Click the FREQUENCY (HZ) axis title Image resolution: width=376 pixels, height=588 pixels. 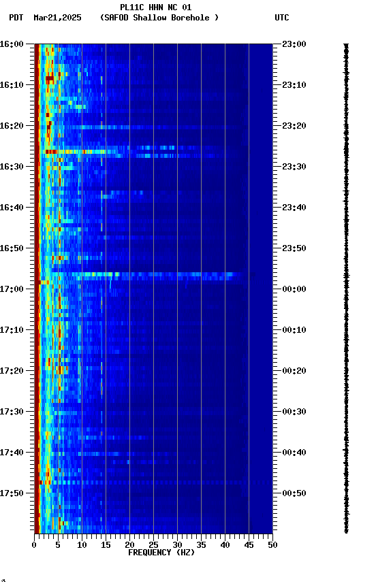pos(161,553)
